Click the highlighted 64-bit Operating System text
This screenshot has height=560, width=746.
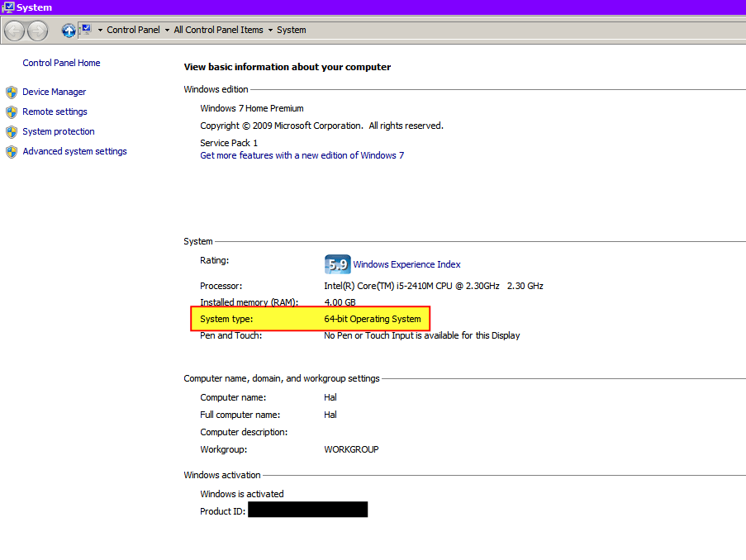tap(372, 319)
